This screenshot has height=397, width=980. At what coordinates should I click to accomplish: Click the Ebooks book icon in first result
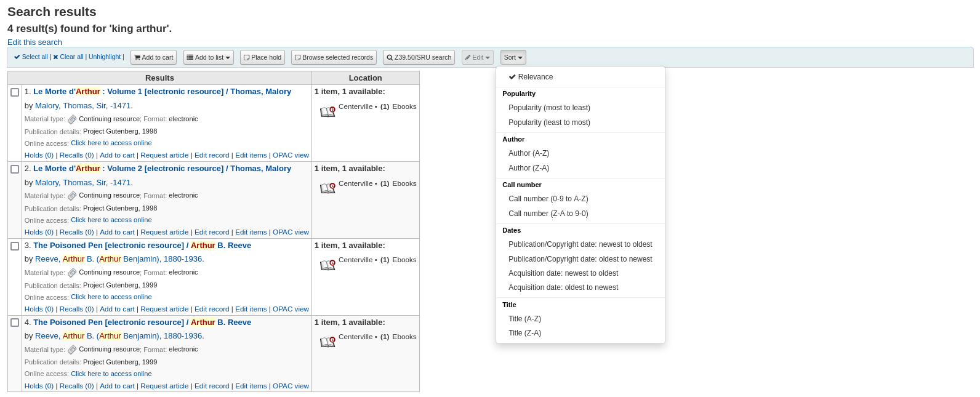(x=327, y=111)
